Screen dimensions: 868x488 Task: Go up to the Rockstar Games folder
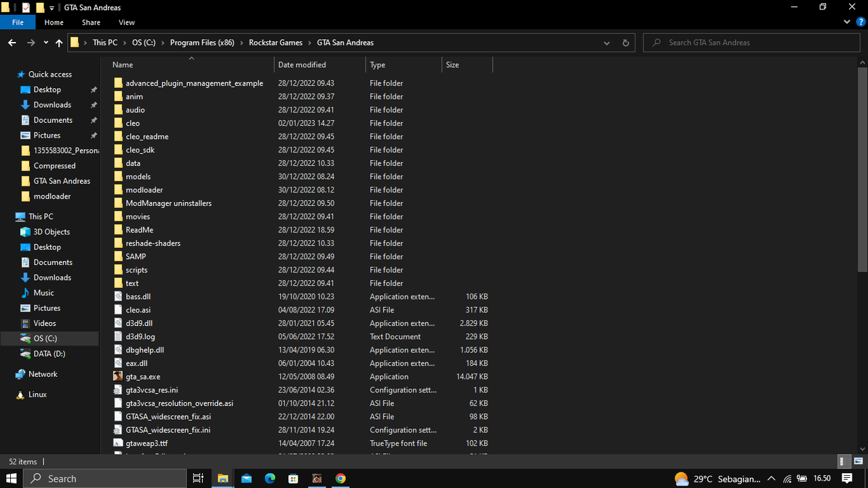(59, 43)
